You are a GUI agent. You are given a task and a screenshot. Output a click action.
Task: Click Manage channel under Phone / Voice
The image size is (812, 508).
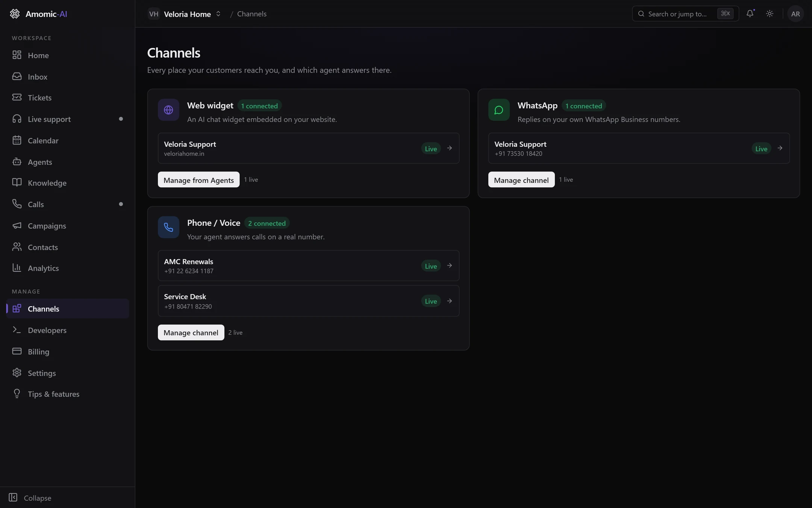(x=191, y=333)
